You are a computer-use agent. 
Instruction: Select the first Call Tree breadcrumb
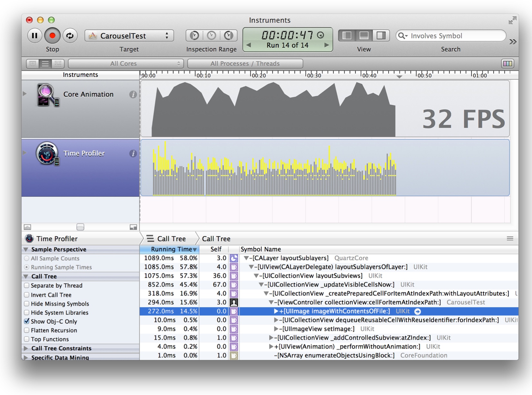click(167, 238)
